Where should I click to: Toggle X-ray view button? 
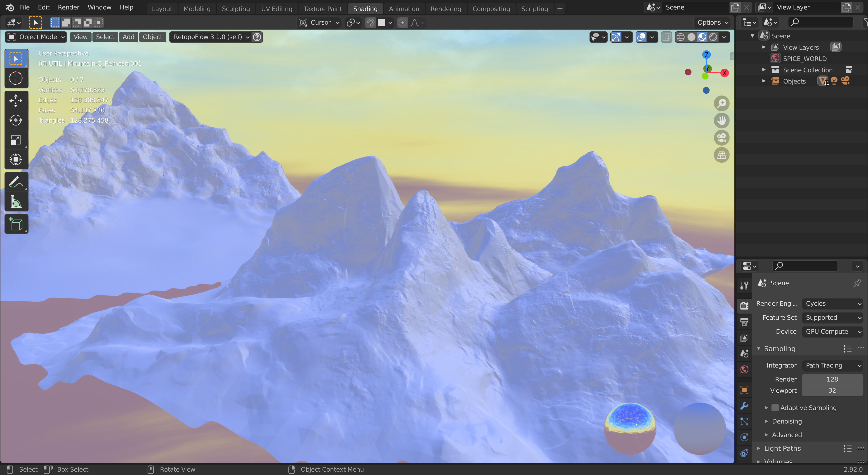[x=666, y=37]
